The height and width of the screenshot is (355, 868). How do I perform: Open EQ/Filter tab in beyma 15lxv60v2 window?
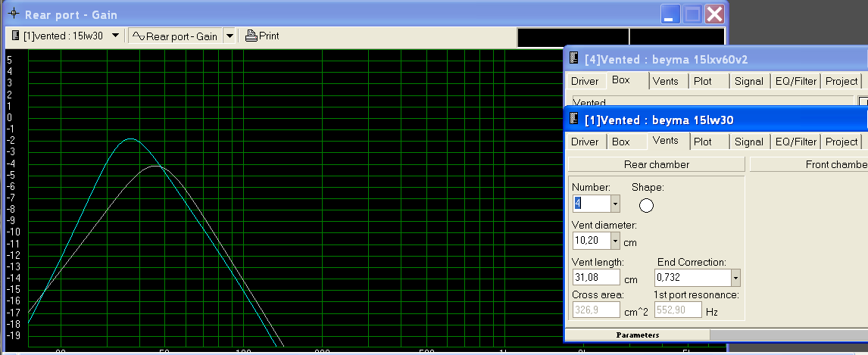[x=795, y=81]
